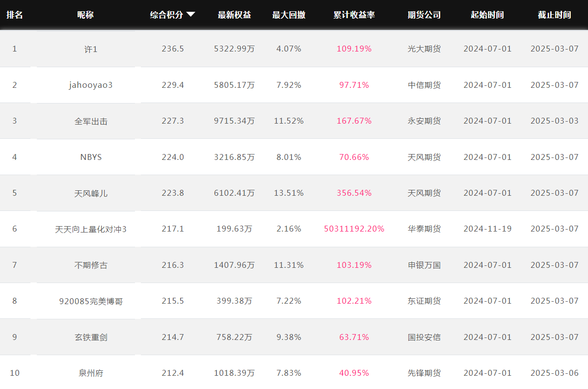Select the start date 2024-11-19
Image resolution: width=588 pixels, height=389 pixels.
[x=487, y=229]
